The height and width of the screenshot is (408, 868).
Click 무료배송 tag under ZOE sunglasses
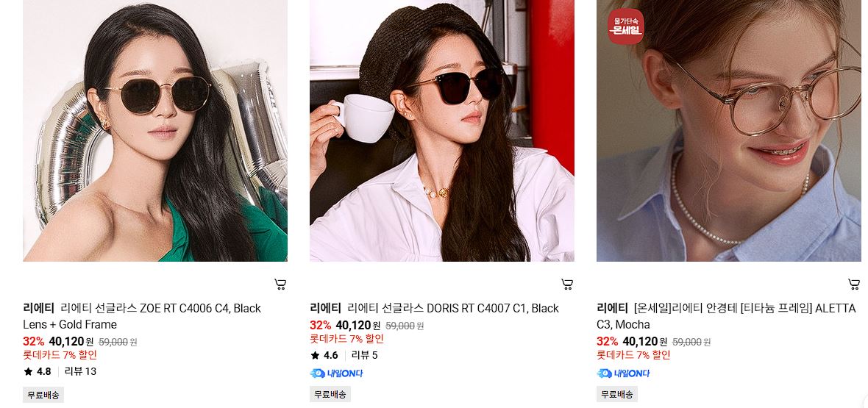(x=43, y=395)
